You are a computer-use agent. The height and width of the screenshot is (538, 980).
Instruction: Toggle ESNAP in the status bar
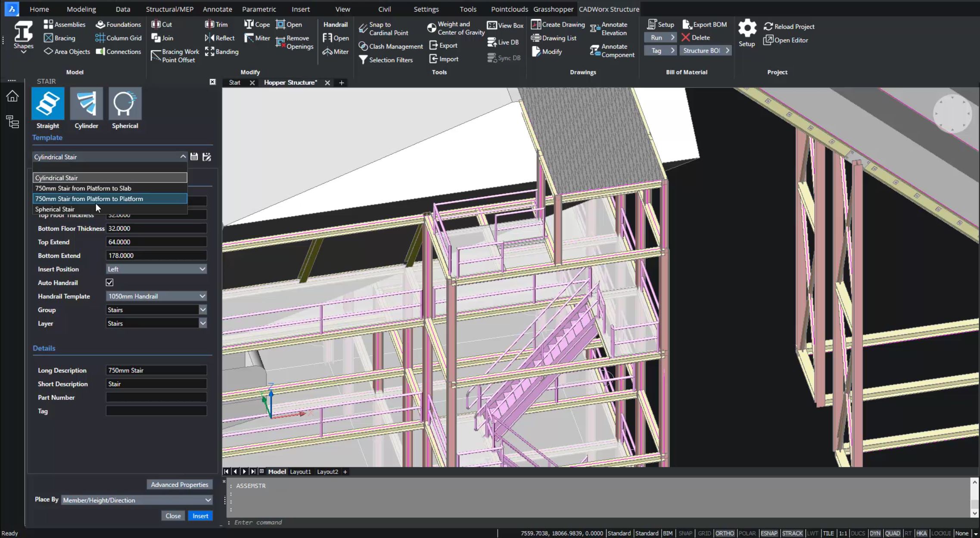click(768, 533)
